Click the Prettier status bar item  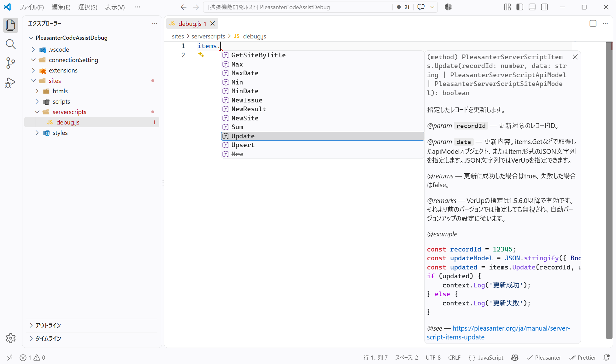(x=582, y=357)
